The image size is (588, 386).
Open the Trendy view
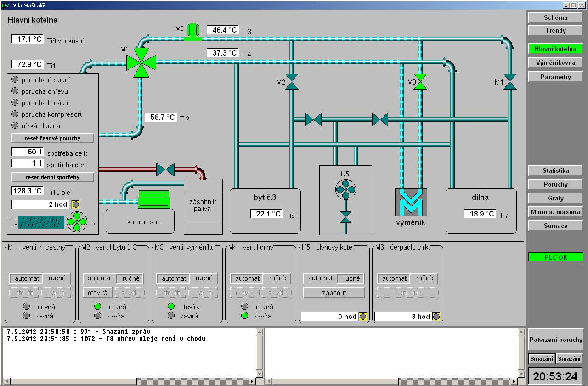coord(555,30)
